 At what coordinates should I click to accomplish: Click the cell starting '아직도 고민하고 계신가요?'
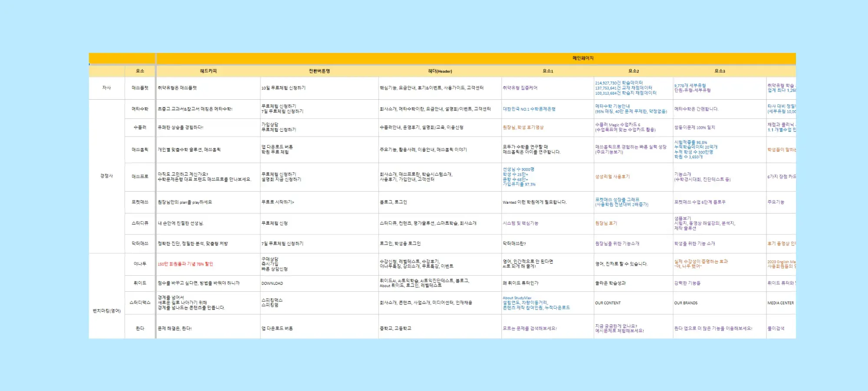[x=208, y=177]
